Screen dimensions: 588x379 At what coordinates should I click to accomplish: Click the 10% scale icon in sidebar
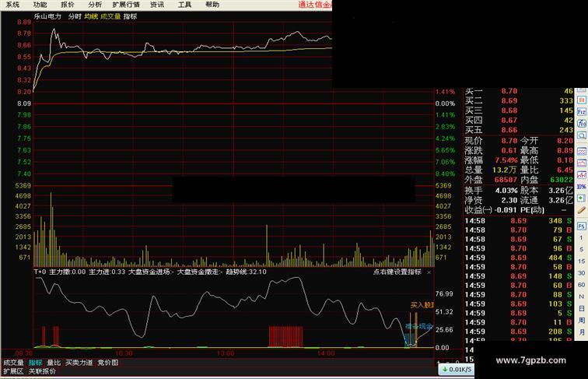pos(582,187)
